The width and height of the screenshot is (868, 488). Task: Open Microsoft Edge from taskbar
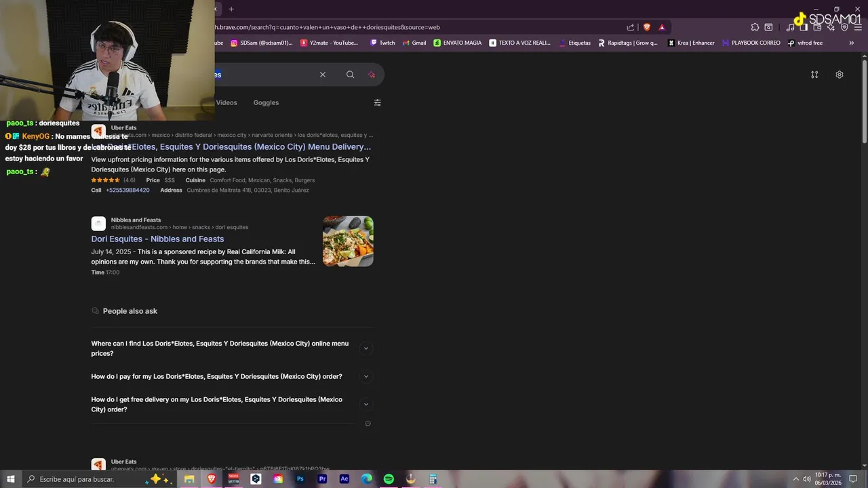click(366, 479)
